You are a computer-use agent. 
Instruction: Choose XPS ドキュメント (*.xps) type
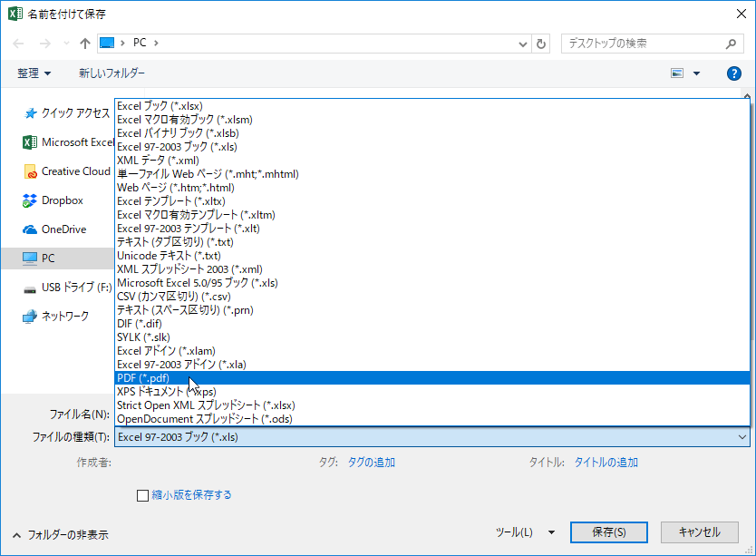point(432,392)
